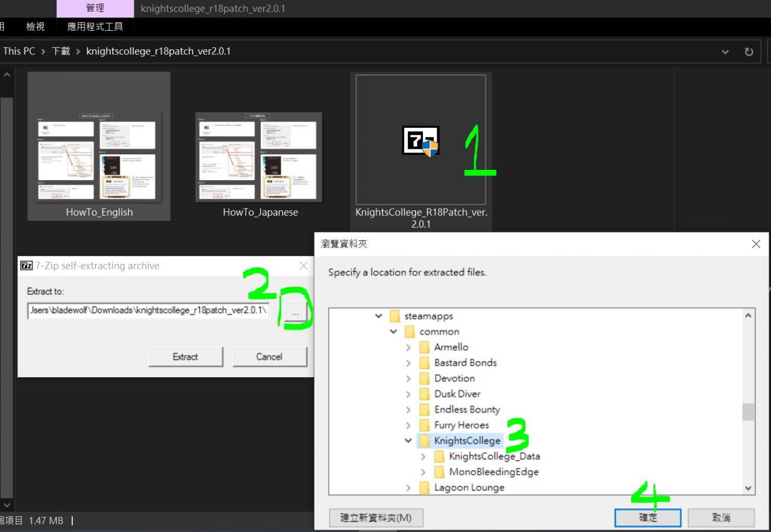Open the 檢視 ribbon tab
This screenshot has width=771, height=532.
[x=35, y=27]
